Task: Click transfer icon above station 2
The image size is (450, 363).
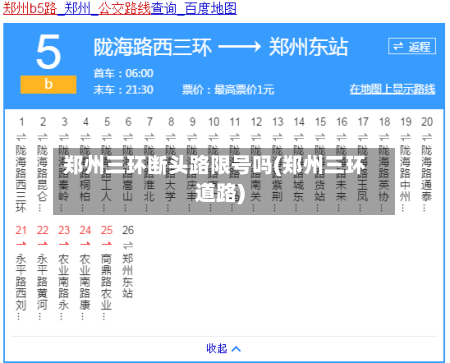Action: click(x=42, y=137)
